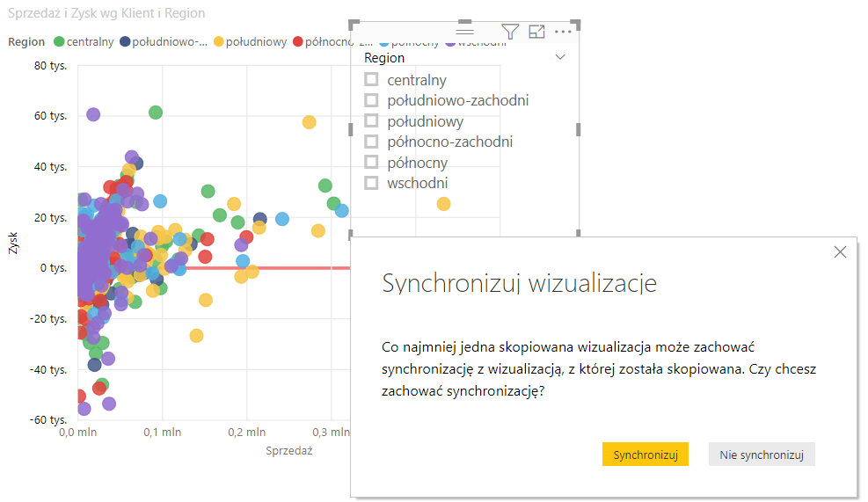This screenshot has width=868, height=502.
Task: Choose the Nie synchronizuj button
Action: click(x=762, y=455)
